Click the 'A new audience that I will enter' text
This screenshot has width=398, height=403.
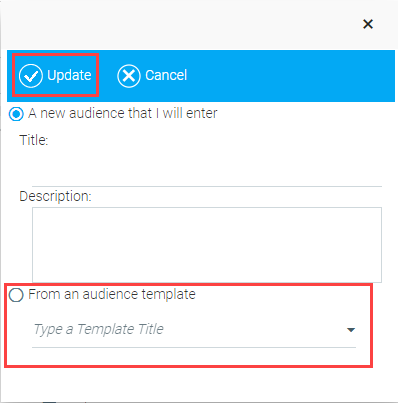[123, 113]
